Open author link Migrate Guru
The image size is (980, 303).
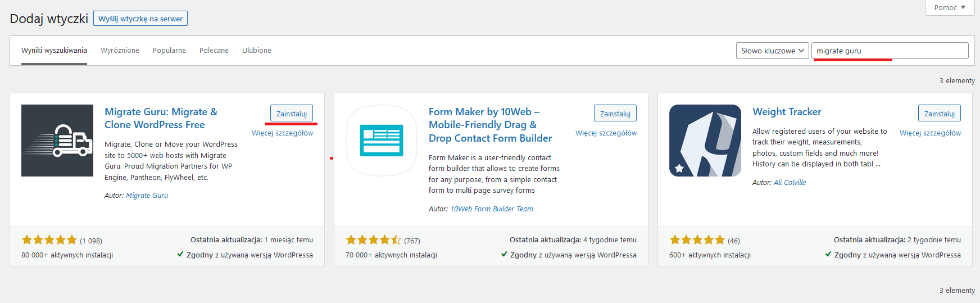[x=147, y=196]
